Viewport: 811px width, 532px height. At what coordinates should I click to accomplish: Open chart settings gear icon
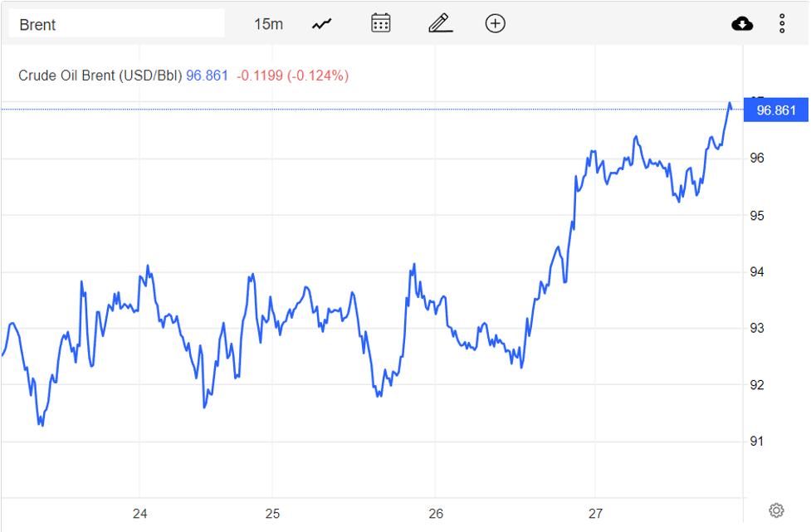(x=776, y=510)
